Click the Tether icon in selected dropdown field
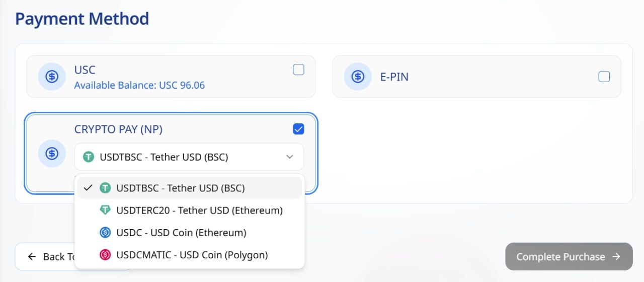Screen dimensions: 644x282 point(89,157)
